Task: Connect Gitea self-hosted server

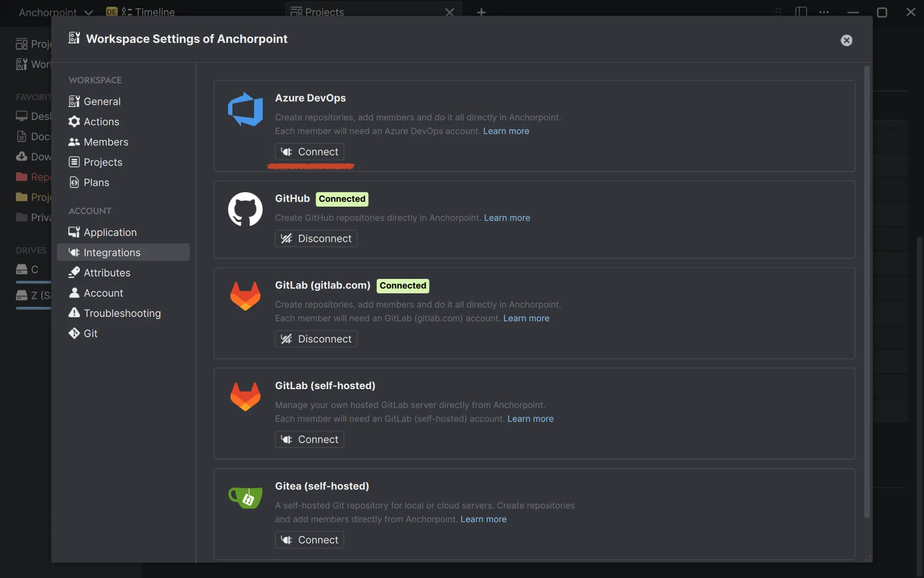Action: [309, 540]
